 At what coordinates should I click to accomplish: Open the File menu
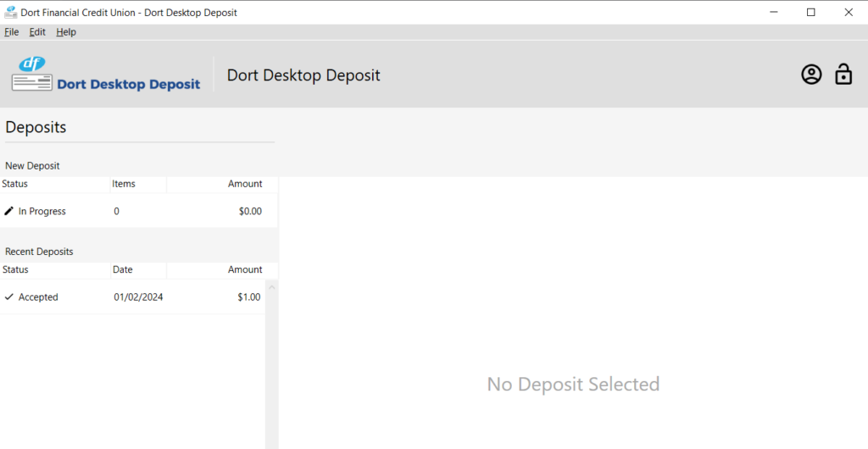[x=11, y=32]
